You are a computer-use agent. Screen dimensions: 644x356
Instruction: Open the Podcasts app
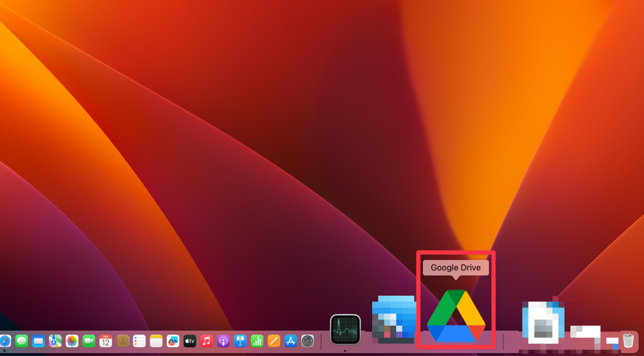point(223,341)
